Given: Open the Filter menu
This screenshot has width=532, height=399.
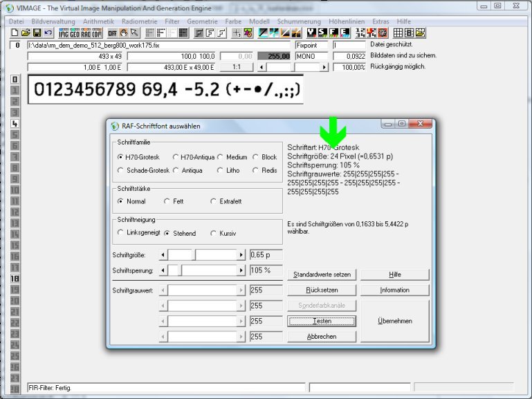Looking at the screenshot, I should [x=171, y=21].
